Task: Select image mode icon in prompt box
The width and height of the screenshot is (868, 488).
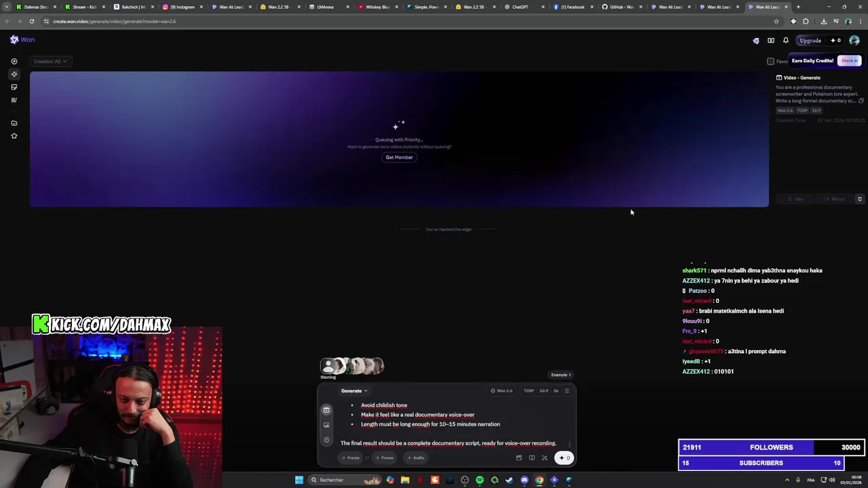Action: (326, 425)
